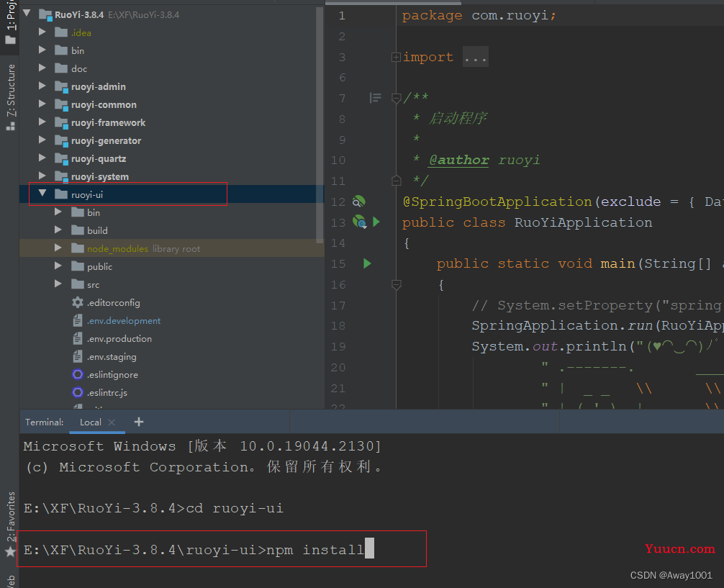The image size is (724, 588).
Task: Collapse the RuoYi-3.8.4 project root
Action: [27, 14]
